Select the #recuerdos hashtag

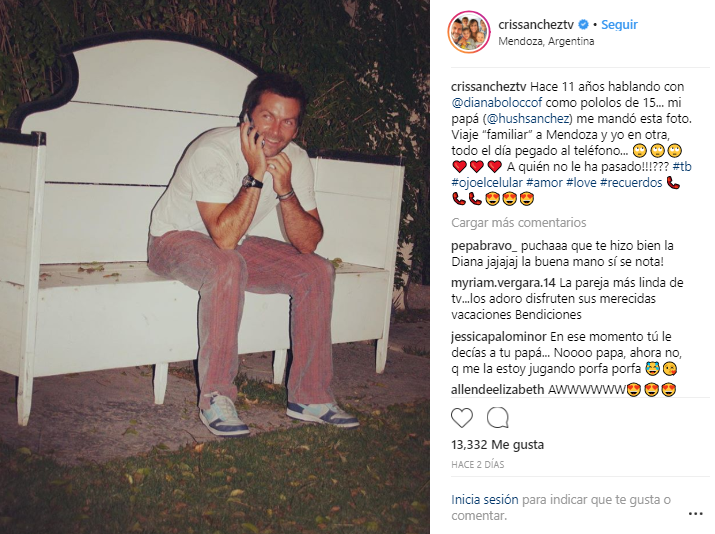click(631, 183)
